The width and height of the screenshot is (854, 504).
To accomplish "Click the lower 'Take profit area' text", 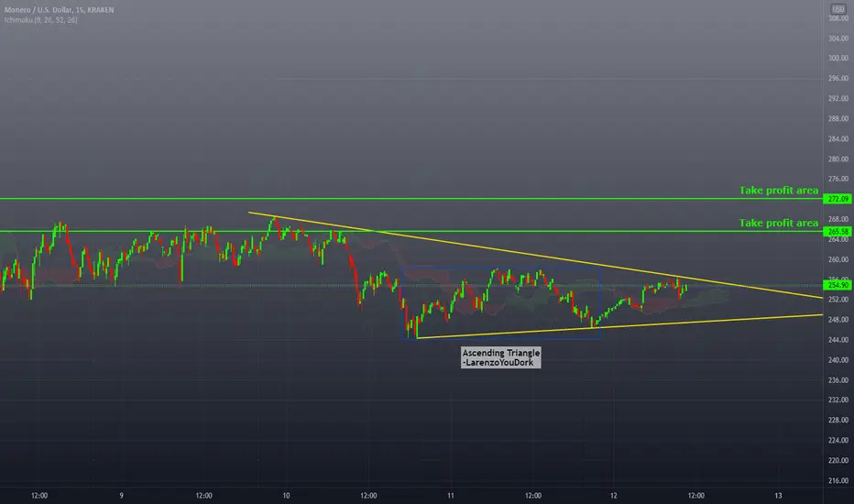I will 778,223.
